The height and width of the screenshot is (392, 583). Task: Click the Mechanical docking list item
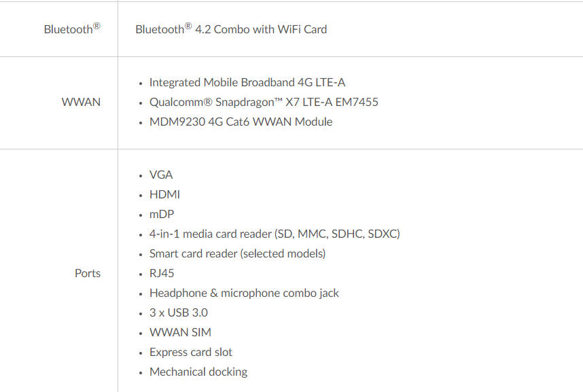[x=198, y=372]
